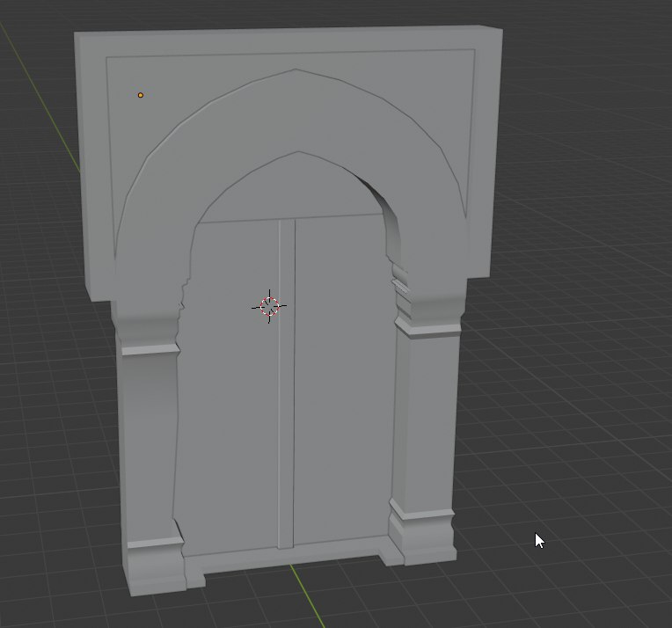Click the red-white 3D cursor crosshair
Screen dimensions: 672x628
(269, 306)
